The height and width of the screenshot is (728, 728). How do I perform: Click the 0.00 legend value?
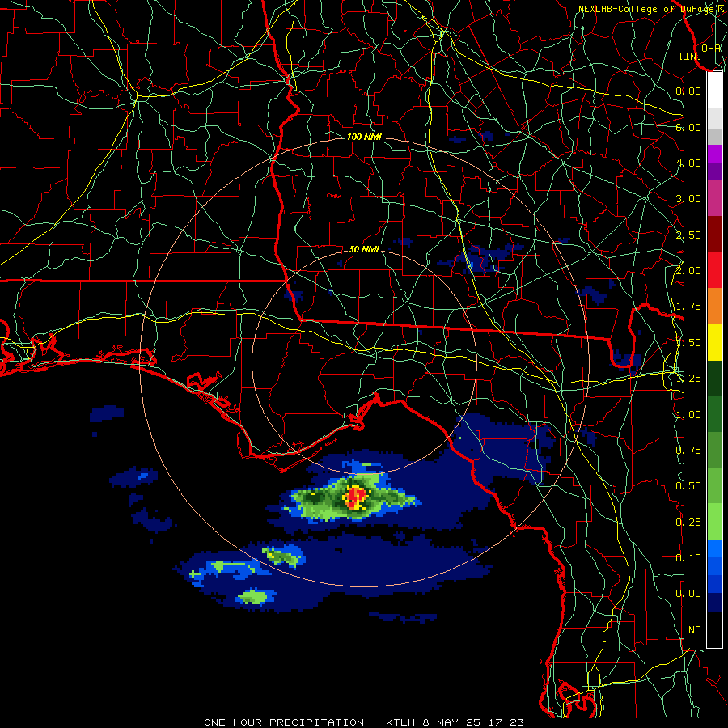[688, 594]
